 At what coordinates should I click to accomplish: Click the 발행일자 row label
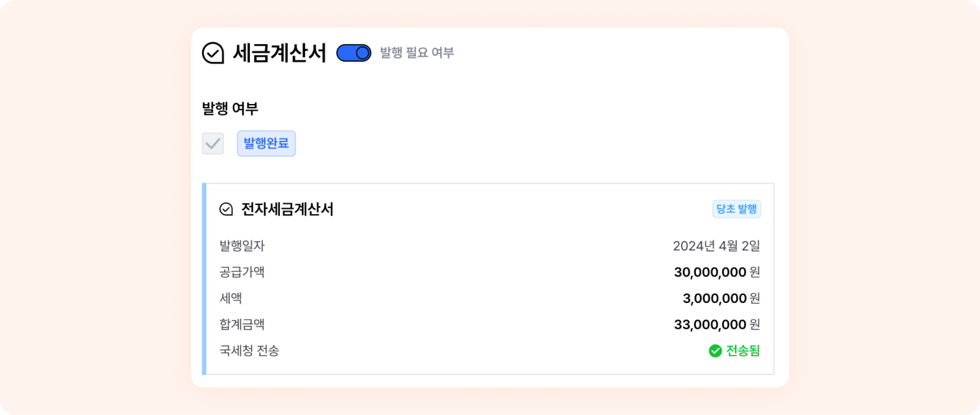(x=242, y=246)
